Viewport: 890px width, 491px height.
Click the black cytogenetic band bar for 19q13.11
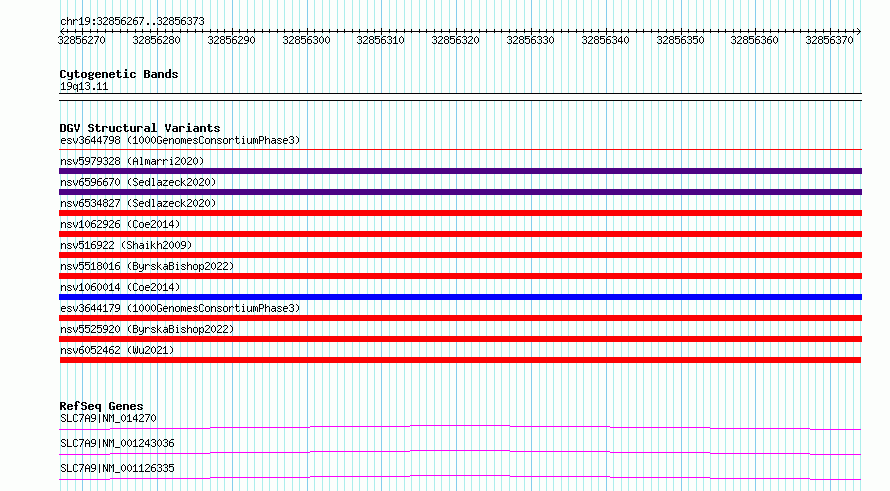click(x=460, y=97)
